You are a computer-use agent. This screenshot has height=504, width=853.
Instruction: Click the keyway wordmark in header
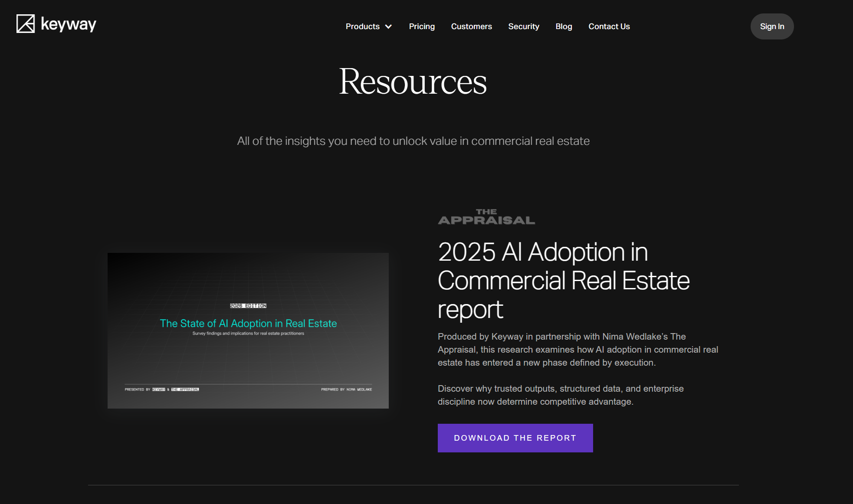pyautogui.click(x=69, y=24)
